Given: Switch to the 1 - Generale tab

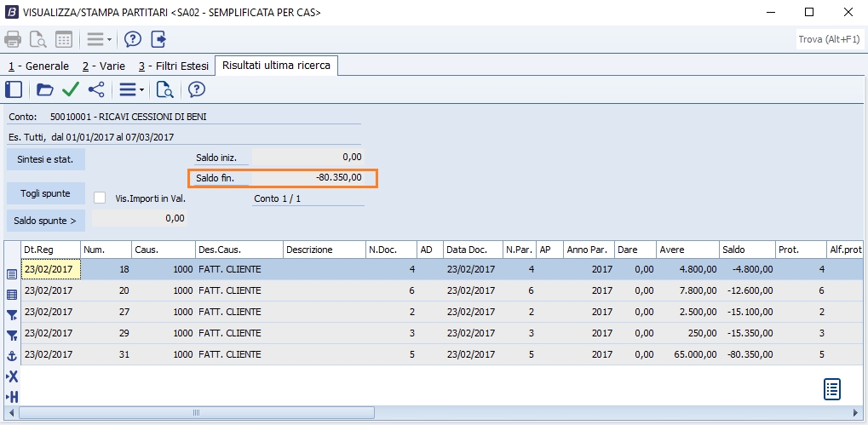Looking at the screenshot, I should tap(38, 66).
